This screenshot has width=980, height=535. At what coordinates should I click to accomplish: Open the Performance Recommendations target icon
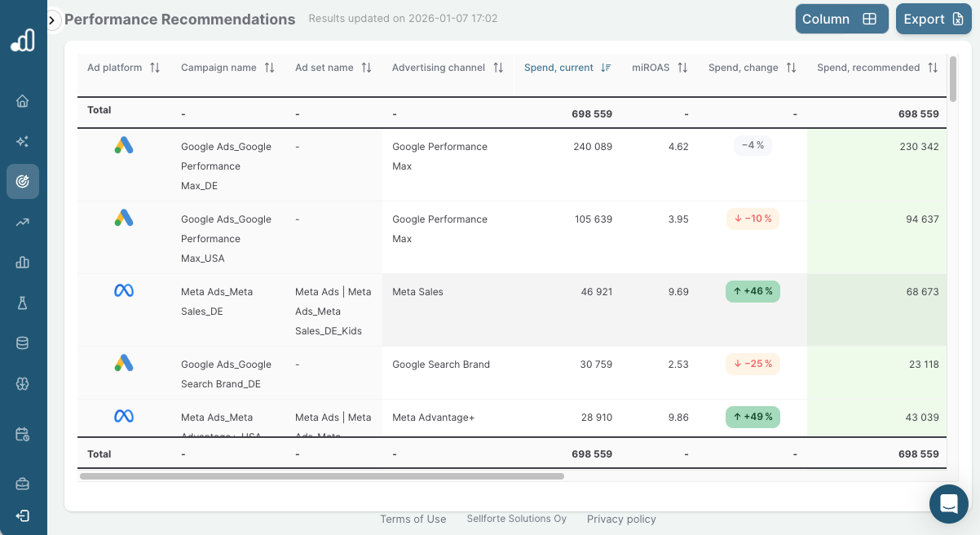22,181
